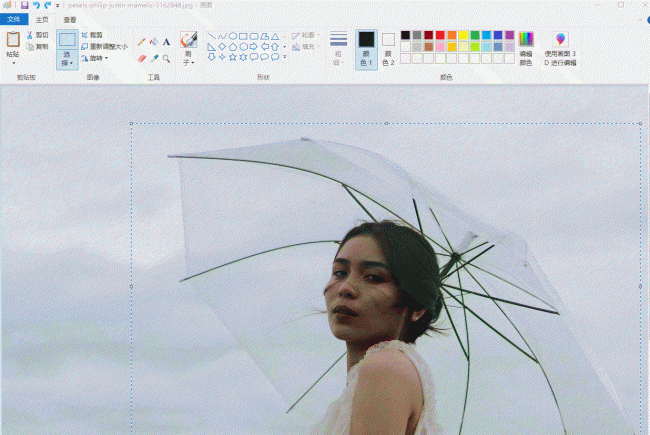The width and height of the screenshot is (650, 435).
Task: Pick the pink color swatch
Action: tap(440, 47)
